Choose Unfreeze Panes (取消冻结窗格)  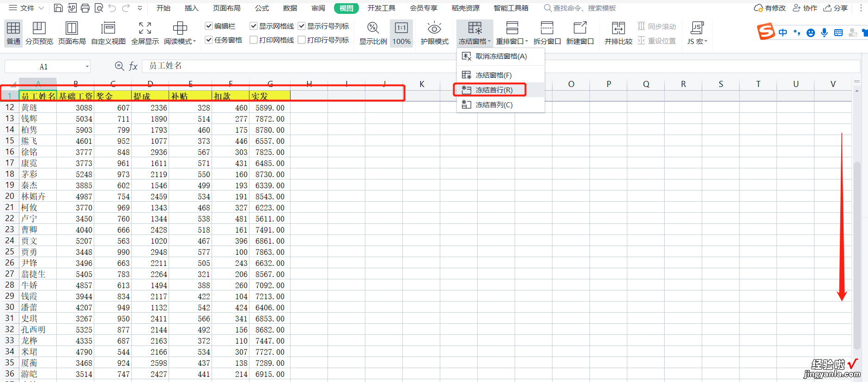pyautogui.click(x=501, y=56)
